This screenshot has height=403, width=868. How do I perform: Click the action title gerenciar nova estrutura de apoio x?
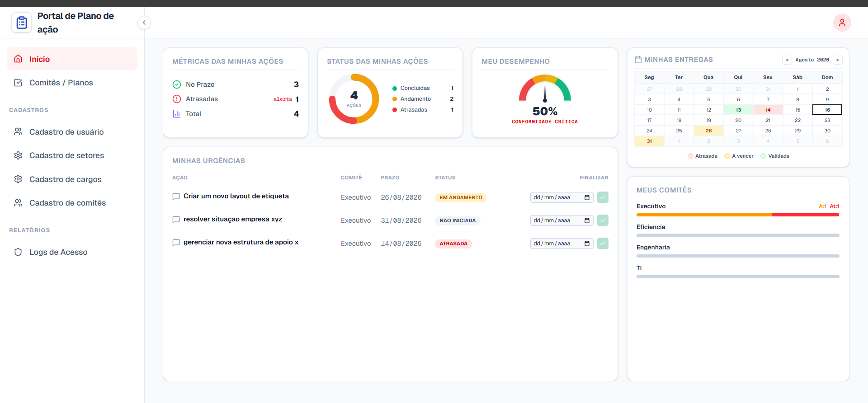coord(241,242)
